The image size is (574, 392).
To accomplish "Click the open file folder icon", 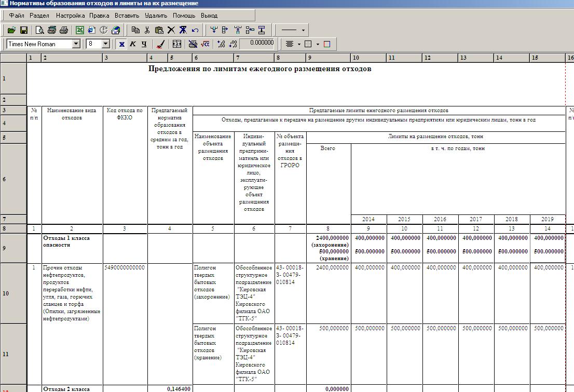I will click(10, 30).
